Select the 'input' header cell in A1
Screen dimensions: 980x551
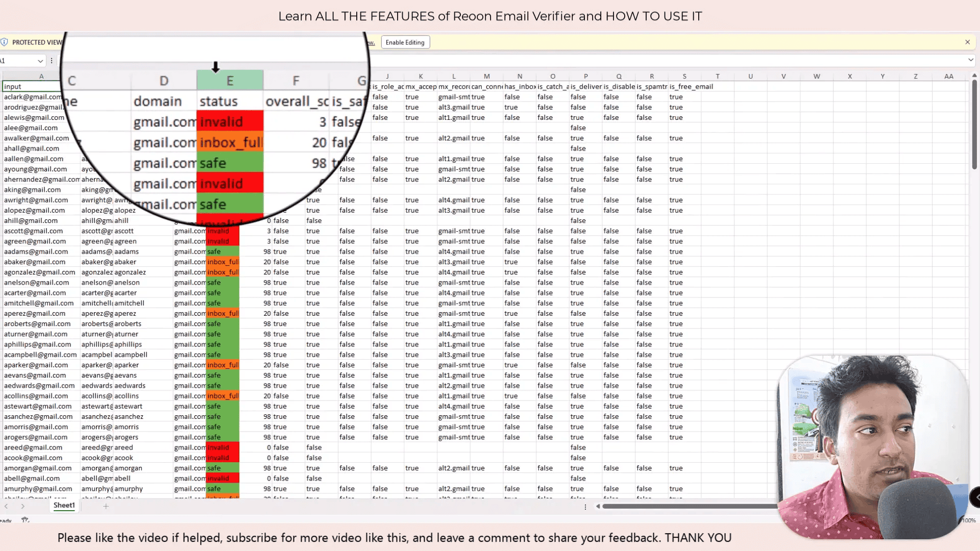pos(32,87)
